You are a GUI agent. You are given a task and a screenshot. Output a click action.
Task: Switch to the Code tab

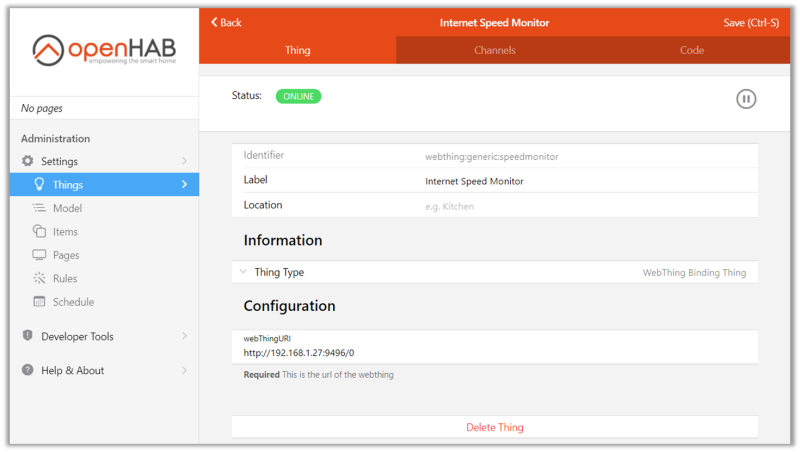(692, 50)
